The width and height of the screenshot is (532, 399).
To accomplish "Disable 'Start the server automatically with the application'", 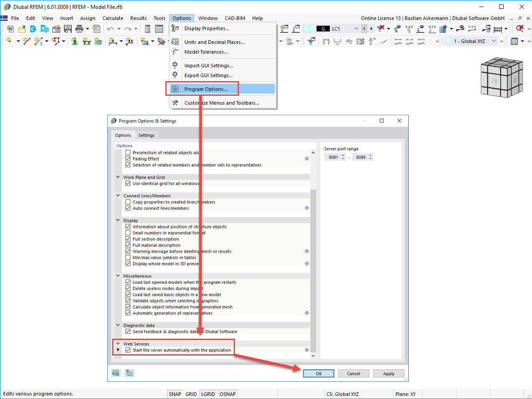I will [x=128, y=350].
